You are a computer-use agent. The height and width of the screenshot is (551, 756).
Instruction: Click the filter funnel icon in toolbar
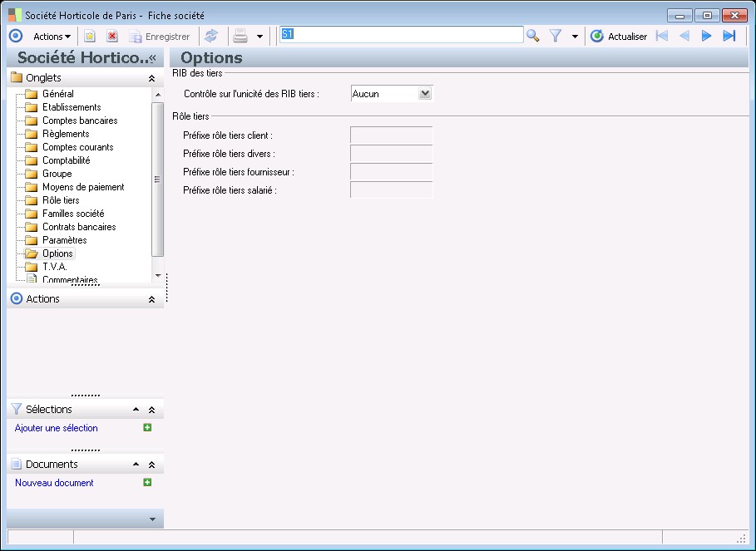coord(556,36)
